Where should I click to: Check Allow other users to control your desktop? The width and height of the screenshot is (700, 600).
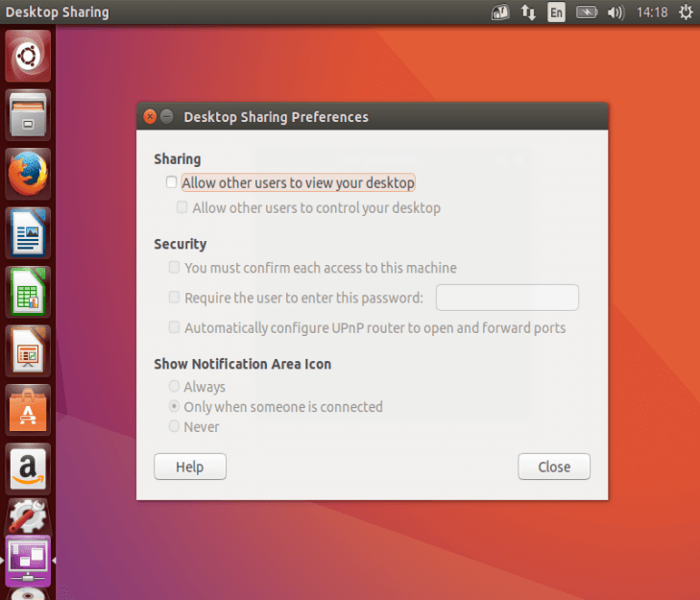[x=182, y=207]
